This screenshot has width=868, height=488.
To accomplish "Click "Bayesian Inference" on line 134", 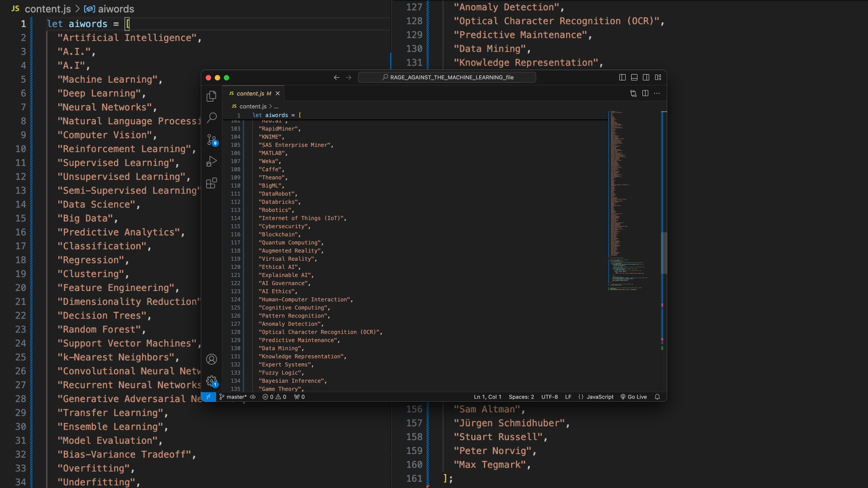I will tap(291, 381).
